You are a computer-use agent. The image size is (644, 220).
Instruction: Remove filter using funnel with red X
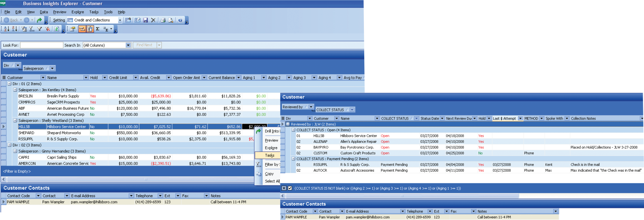click(47, 29)
